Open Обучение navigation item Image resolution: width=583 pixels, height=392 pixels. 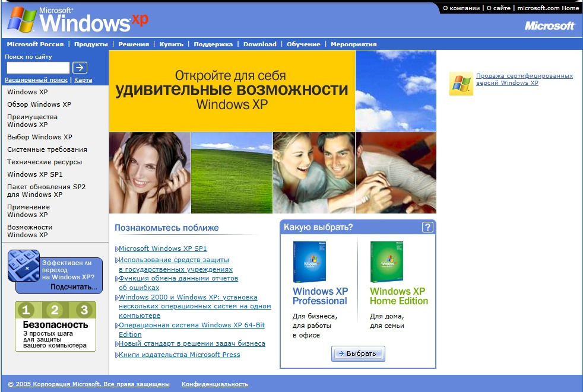[303, 44]
